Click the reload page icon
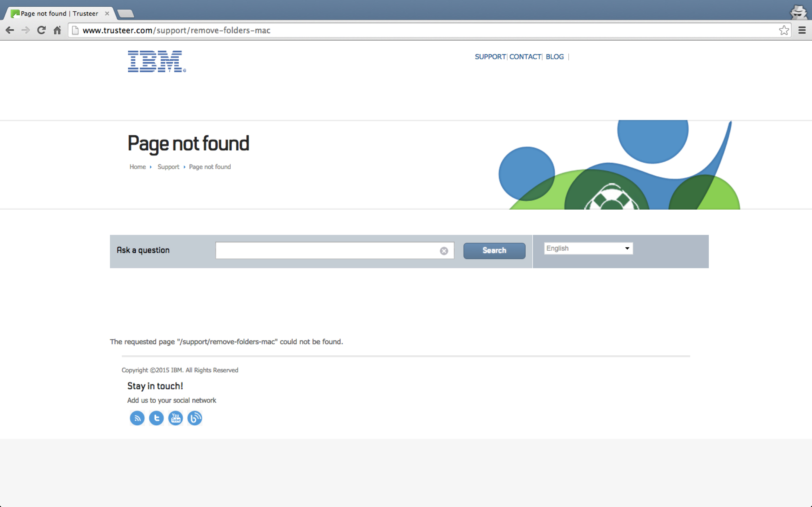Screen dimensions: 812x507 click(x=41, y=31)
